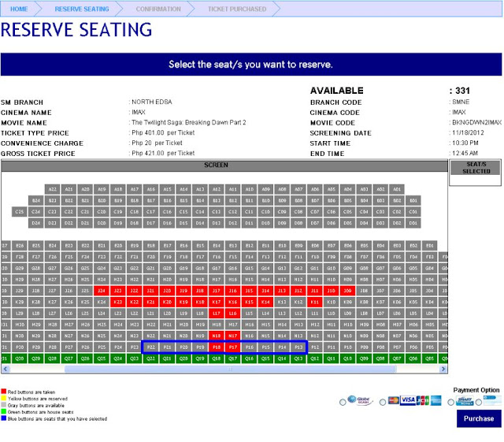The image size is (504, 442).
Task: Click the American Express logo
Action: pos(435,400)
